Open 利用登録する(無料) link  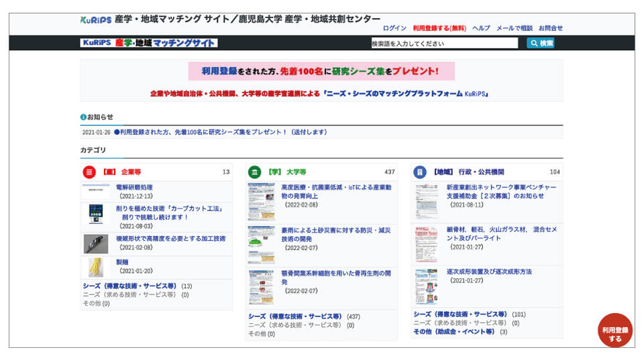pos(439,28)
